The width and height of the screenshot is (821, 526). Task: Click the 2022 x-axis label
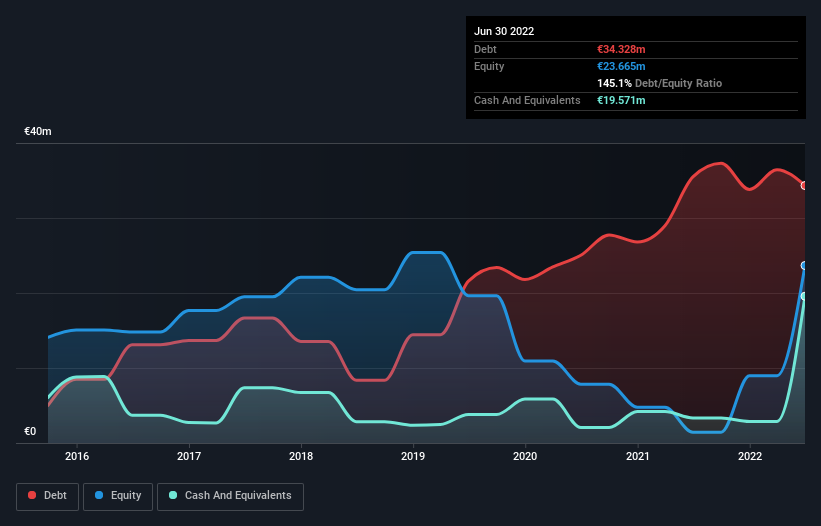click(x=750, y=456)
